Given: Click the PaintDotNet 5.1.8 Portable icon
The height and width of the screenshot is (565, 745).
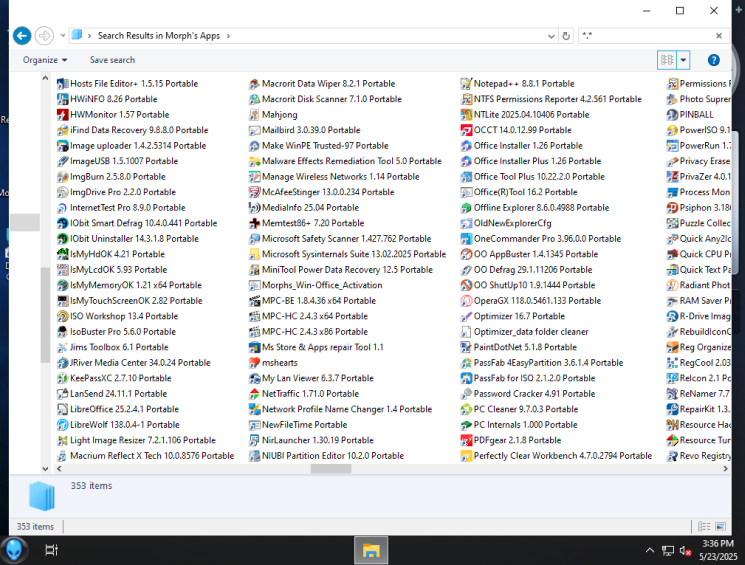Looking at the screenshot, I should pyautogui.click(x=466, y=347).
